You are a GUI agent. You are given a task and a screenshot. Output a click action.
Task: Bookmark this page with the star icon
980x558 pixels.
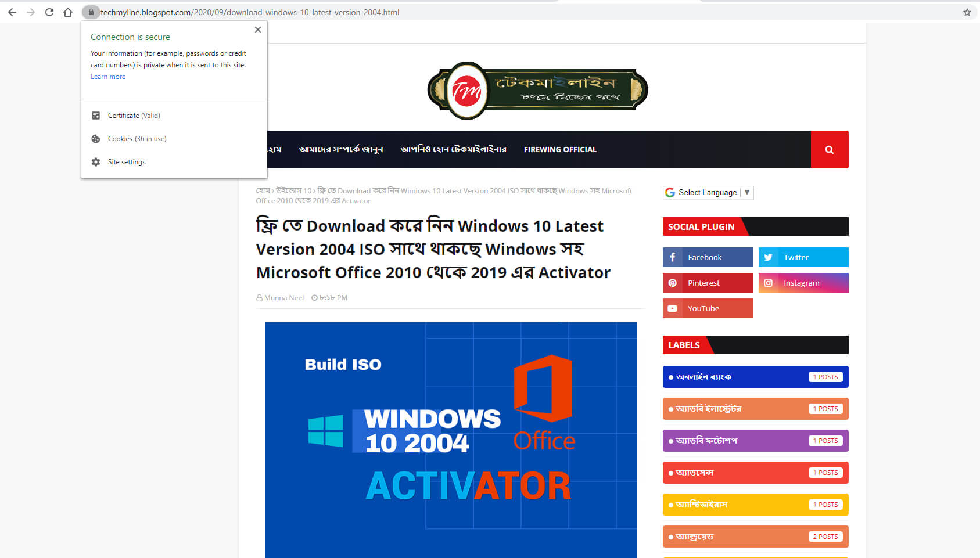tap(967, 12)
